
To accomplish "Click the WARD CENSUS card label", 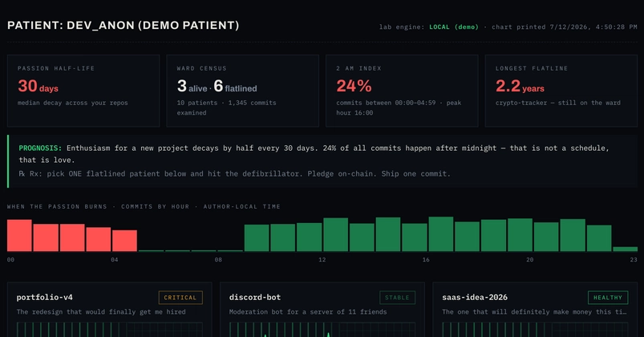I will 201,68.
